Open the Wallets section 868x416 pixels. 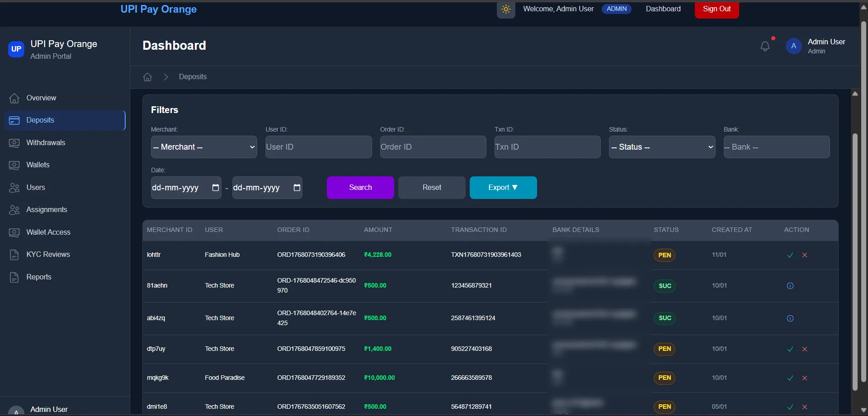[x=65, y=165]
